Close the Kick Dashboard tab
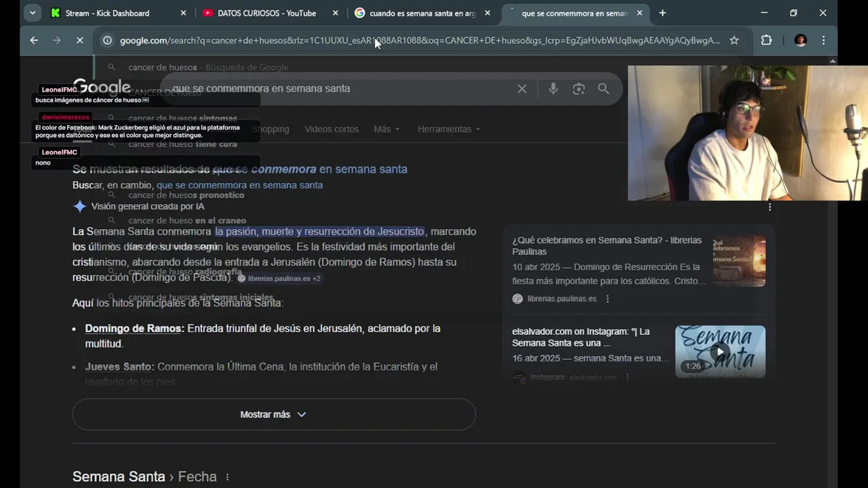This screenshot has width=868, height=488. (x=183, y=13)
